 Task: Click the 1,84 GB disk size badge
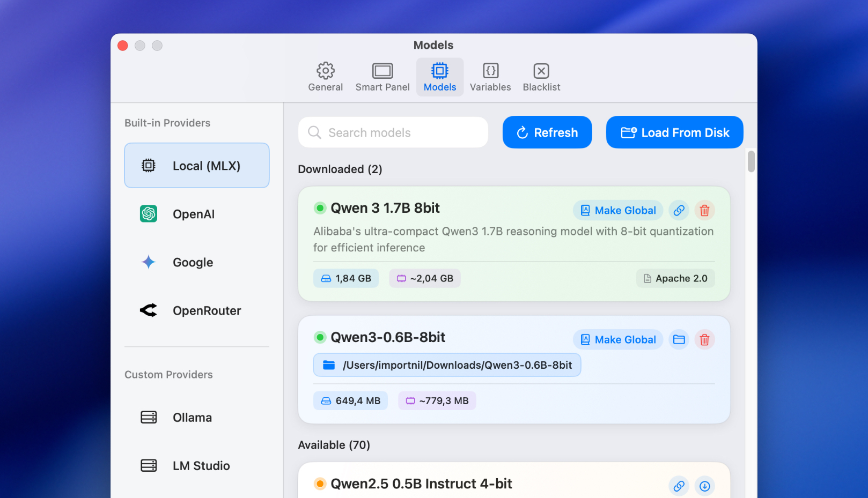click(346, 278)
